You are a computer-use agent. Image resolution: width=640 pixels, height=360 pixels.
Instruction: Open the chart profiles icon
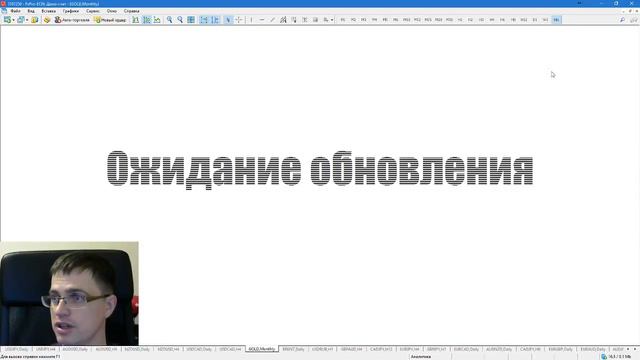click(x=20, y=20)
